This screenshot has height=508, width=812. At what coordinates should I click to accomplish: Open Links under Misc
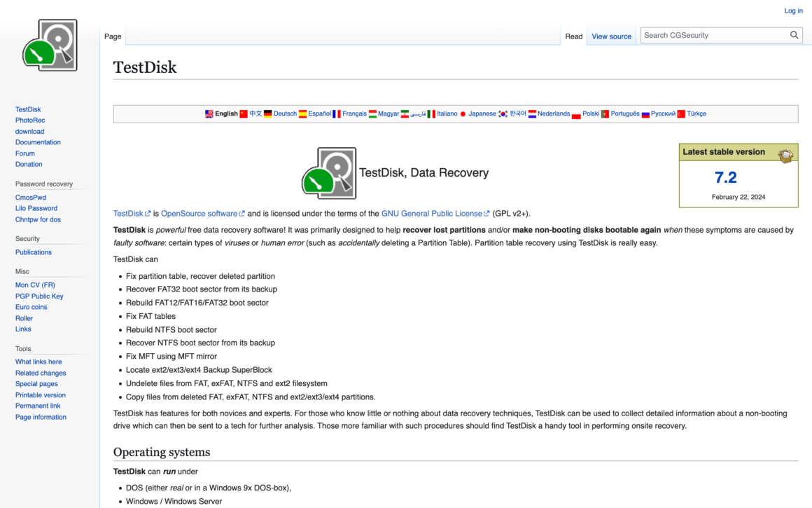pos(23,329)
